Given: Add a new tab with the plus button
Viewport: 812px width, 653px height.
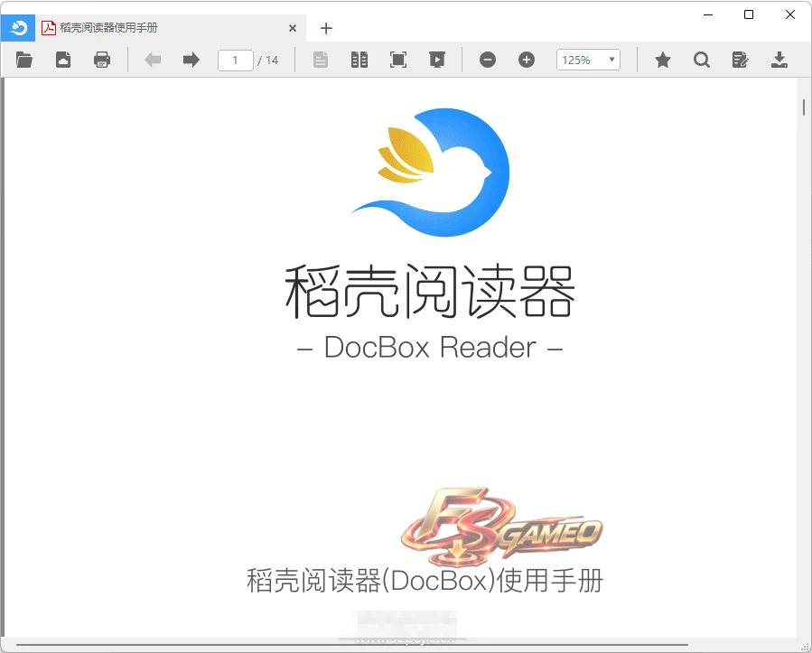Looking at the screenshot, I should click(326, 28).
